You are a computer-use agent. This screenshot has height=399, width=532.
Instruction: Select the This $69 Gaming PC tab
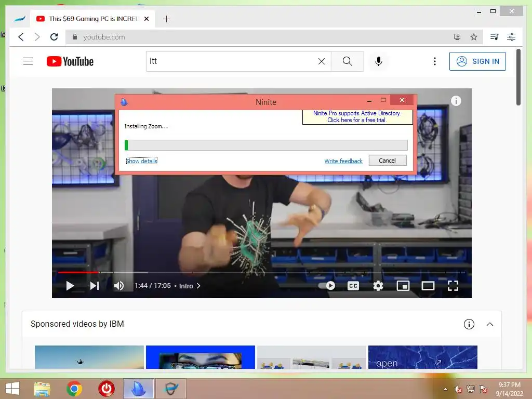coord(92,19)
